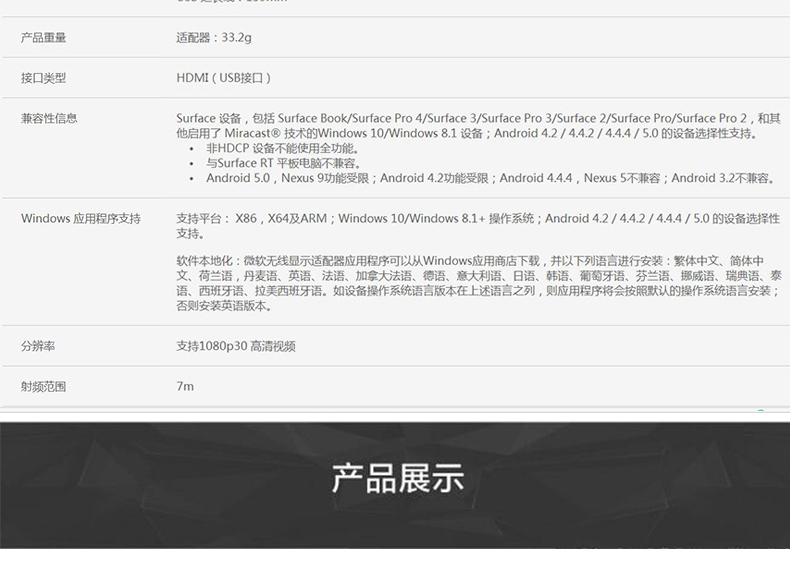The height and width of the screenshot is (564, 790).
Task: Click the 产品展示 banner heading
Action: point(397,478)
